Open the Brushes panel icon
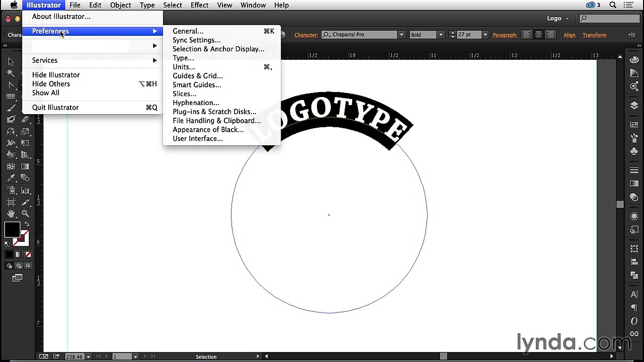 pyautogui.click(x=634, y=137)
